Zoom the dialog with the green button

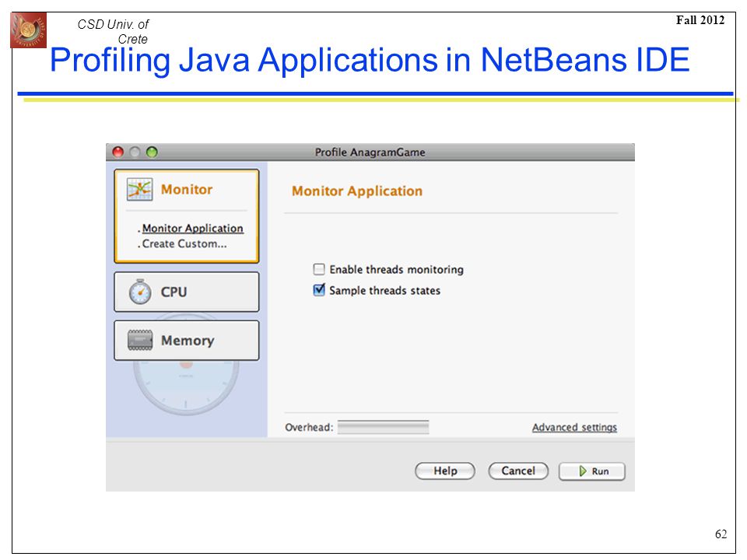coord(152,152)
